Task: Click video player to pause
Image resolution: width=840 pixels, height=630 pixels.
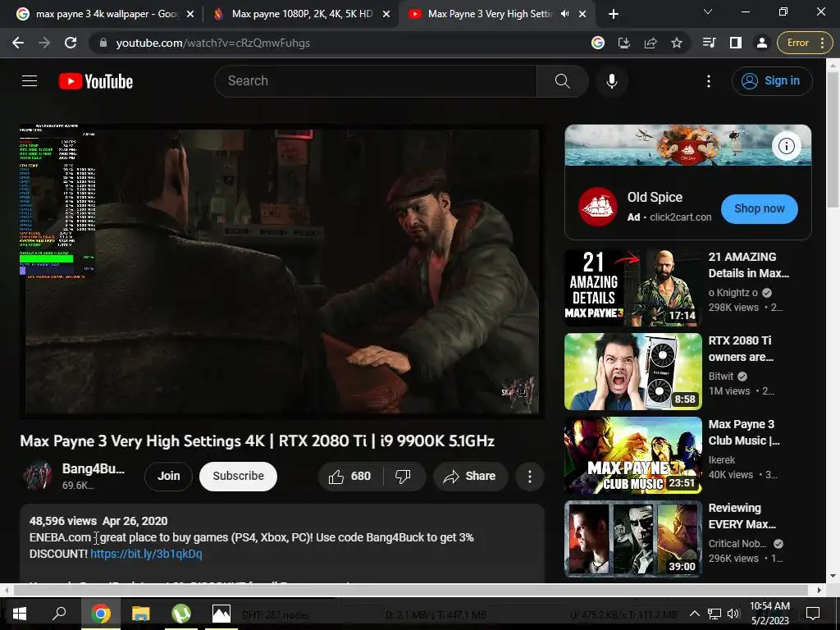Action: [x=282, y=271]
